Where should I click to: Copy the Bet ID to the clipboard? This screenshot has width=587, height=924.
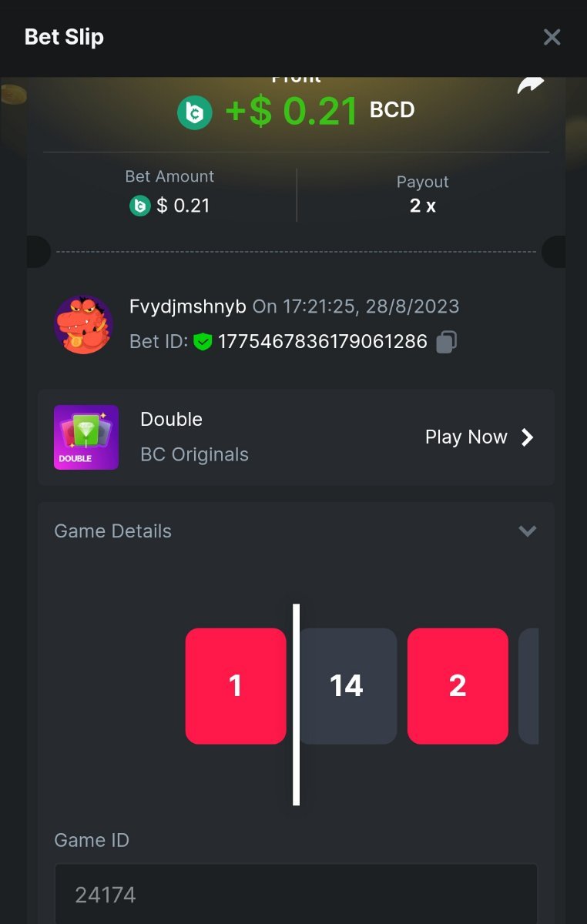pos(447,342)
